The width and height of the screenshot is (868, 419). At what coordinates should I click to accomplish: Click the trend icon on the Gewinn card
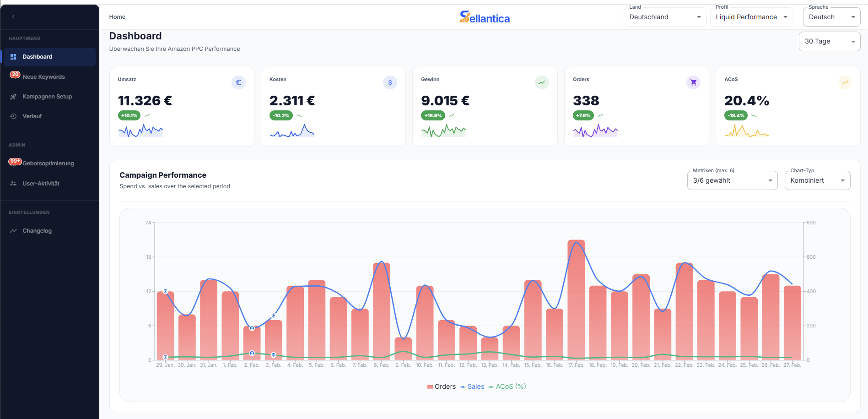541,82
